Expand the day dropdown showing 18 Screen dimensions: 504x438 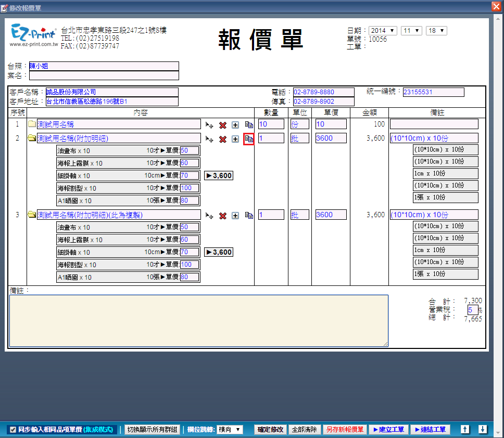pyautogui.click(x=436, y=31)
